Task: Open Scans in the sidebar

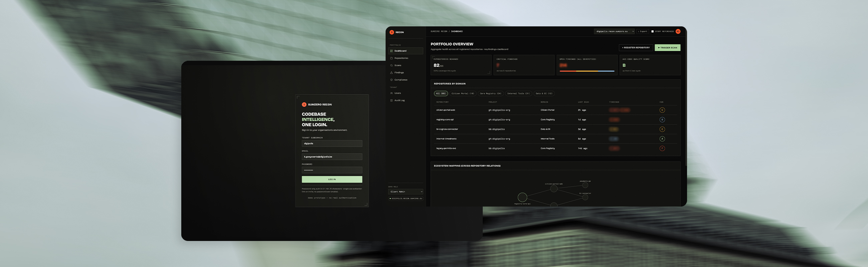Action: (405, 65)
